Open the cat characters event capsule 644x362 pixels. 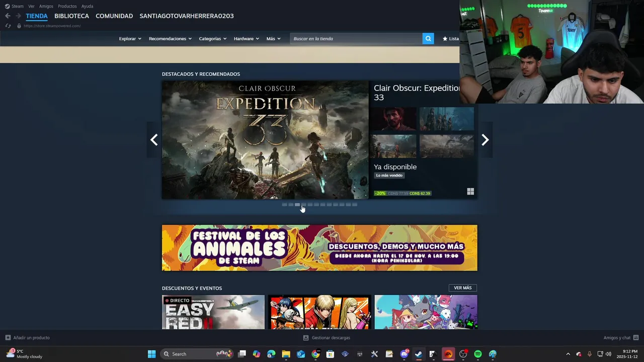[426, 312]
